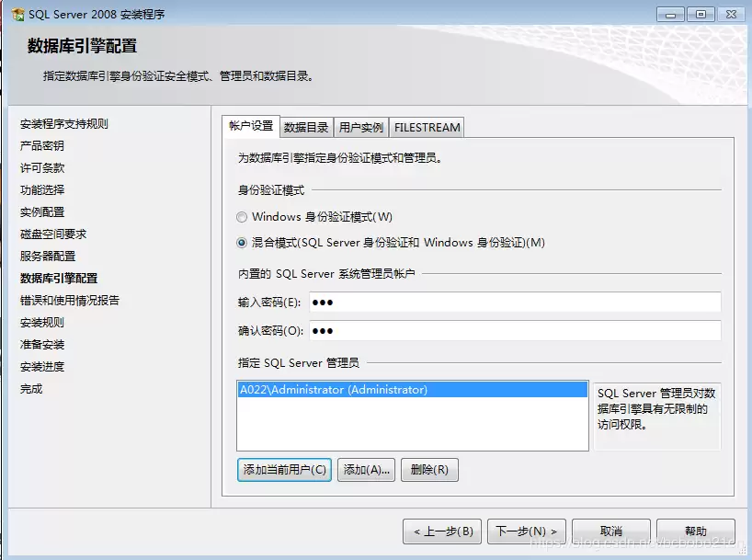Click 许可条款 in the step list
The width and height of the screenshot is (752, 560).
coord(42,168)
